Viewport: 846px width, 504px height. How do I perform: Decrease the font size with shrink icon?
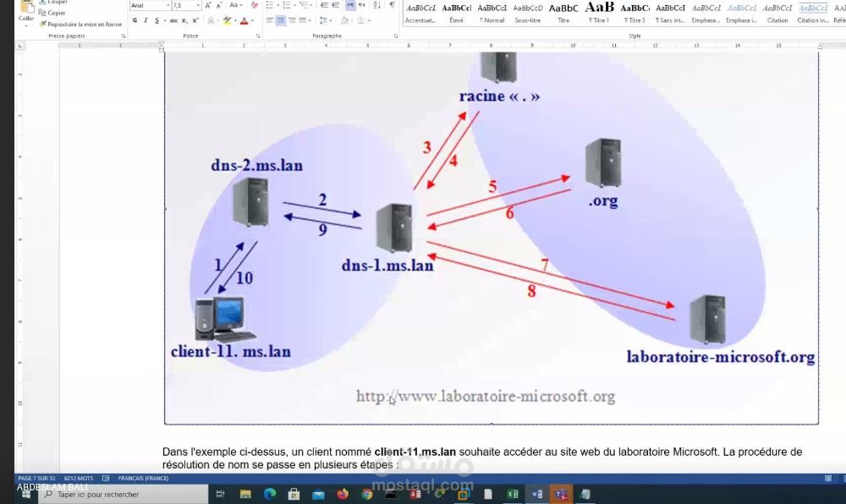(x=219, y=5)
